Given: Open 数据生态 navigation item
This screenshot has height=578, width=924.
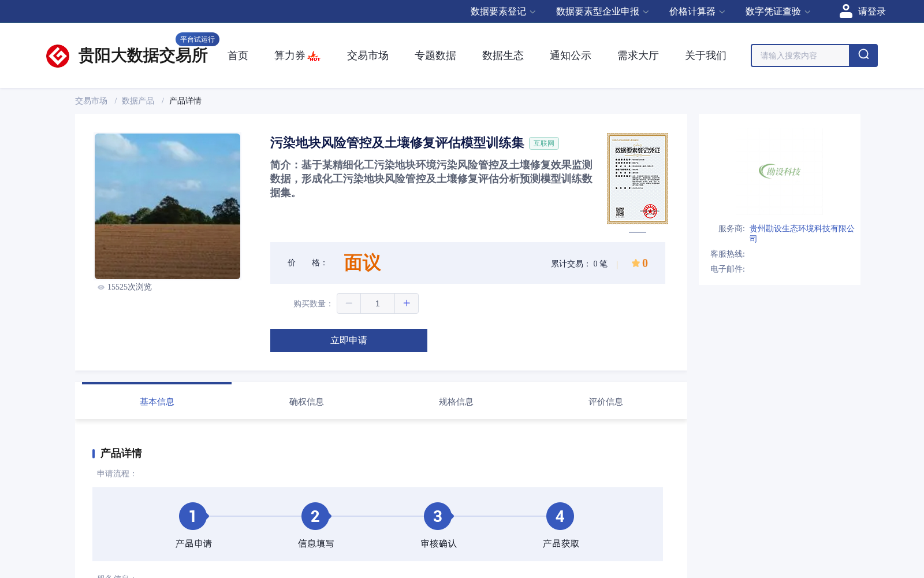Looking at the screenshot, I should (503, 55).
